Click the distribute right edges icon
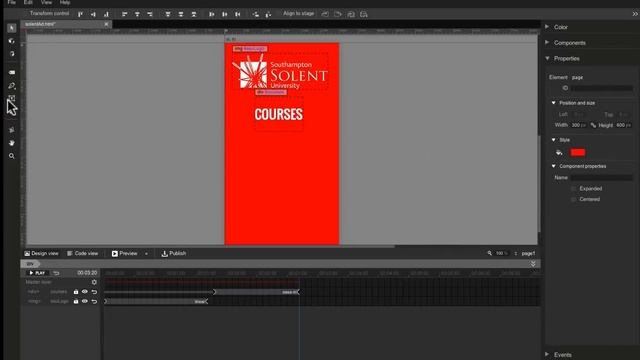 [x=238, y=14]
